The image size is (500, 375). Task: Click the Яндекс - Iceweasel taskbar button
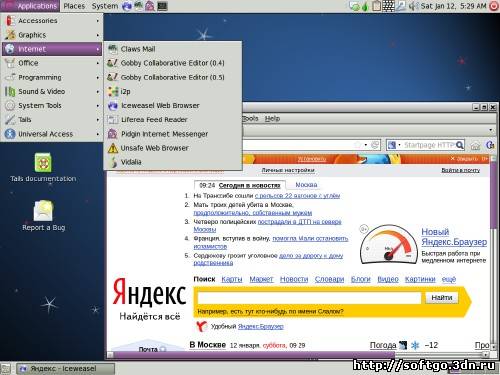(x=66, y=369)
